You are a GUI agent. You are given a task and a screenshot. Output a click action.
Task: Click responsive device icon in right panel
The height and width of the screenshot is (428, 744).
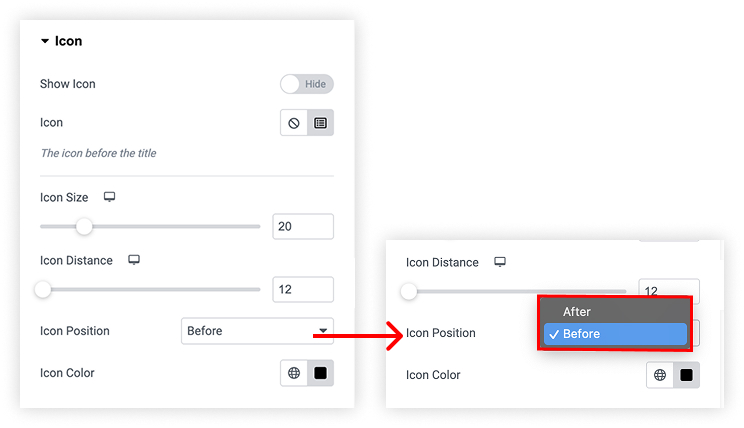(500, 262)
